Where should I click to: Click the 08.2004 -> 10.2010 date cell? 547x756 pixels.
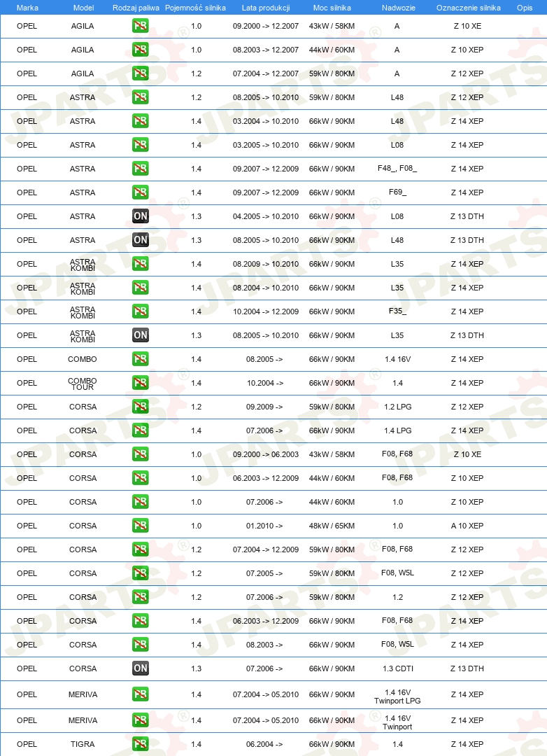pyautogui.click(x=266, y=288)
